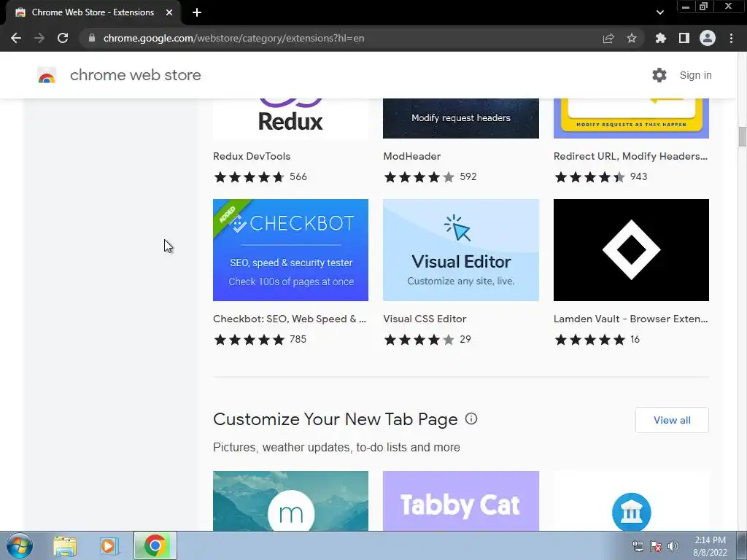Open web store settings gear
The width and height of the screenshot is (747, 560).
coord(659,75)
